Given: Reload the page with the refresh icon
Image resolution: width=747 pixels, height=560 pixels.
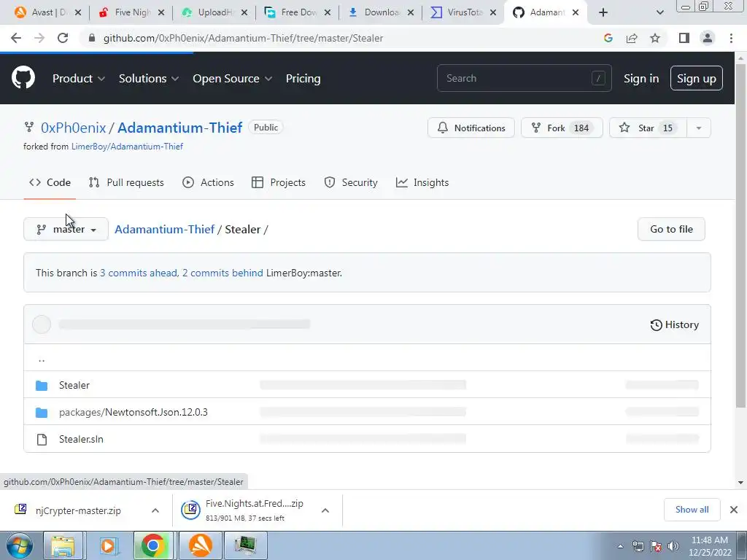Looking at the screenshot, I should [63, 38].
